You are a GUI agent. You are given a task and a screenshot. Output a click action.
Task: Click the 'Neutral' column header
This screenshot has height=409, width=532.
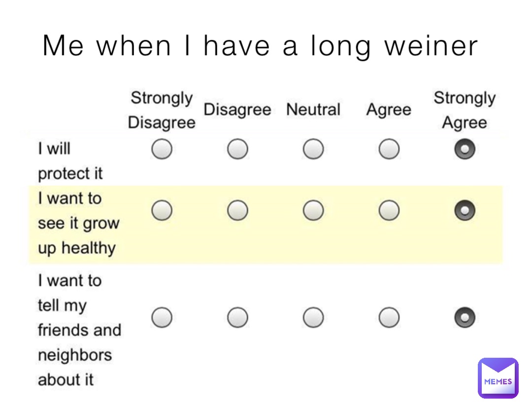point(313,109)
